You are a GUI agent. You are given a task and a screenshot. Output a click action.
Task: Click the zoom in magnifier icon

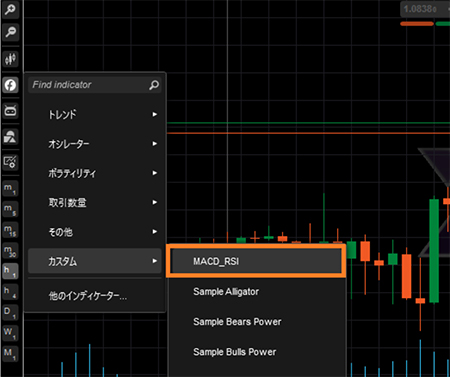tap(10, 10)
